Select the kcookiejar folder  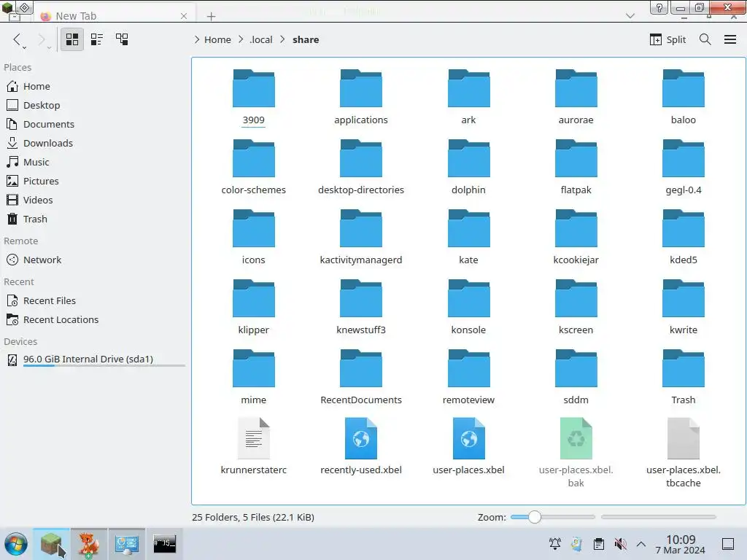pos(576,238)
